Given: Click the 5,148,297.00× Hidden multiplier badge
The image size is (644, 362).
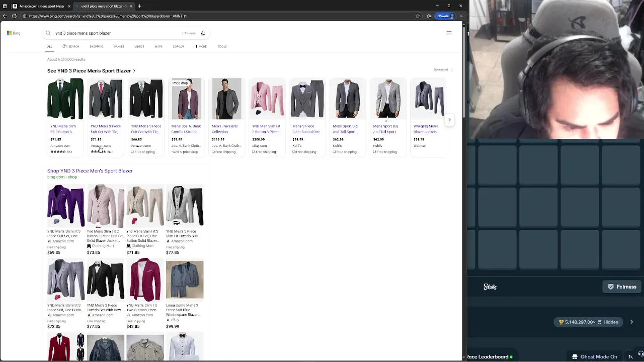Looking at the screenshot, I should coord(589,322).
